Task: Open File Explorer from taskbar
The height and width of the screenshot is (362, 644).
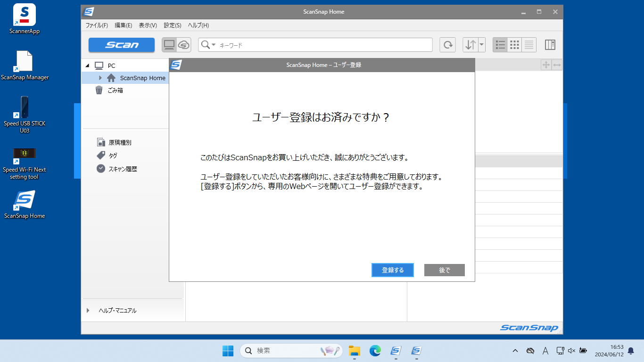Action: pos(355,351)
